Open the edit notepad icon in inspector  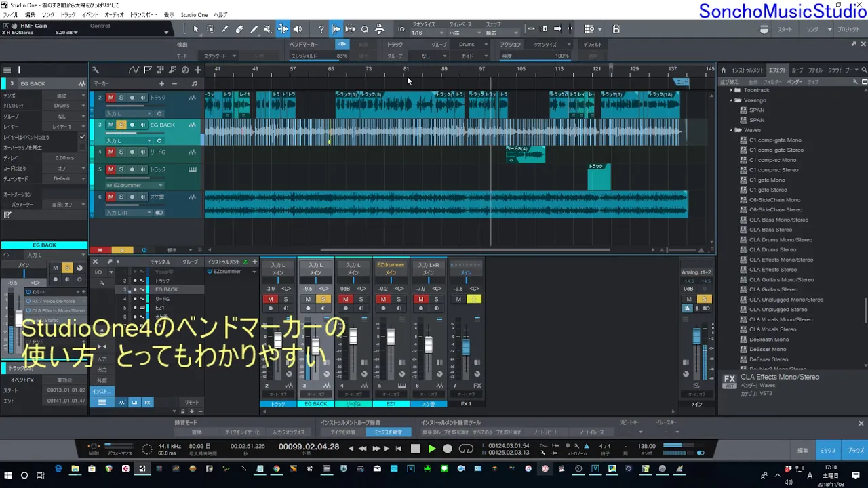pos(7,215)
